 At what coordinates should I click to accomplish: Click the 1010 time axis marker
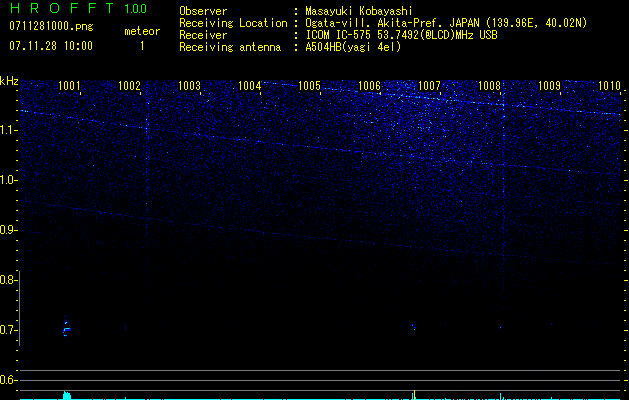pyautogui.click(x=609, y=86)
